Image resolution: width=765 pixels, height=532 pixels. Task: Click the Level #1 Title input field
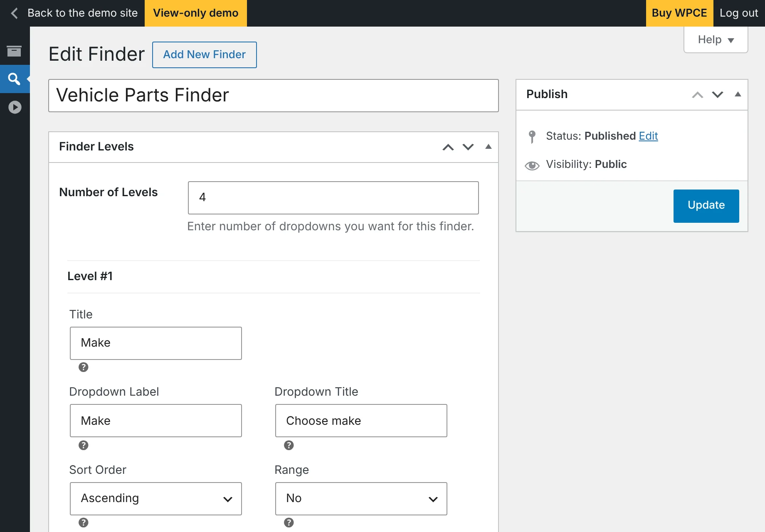click(x=156, y=343)
